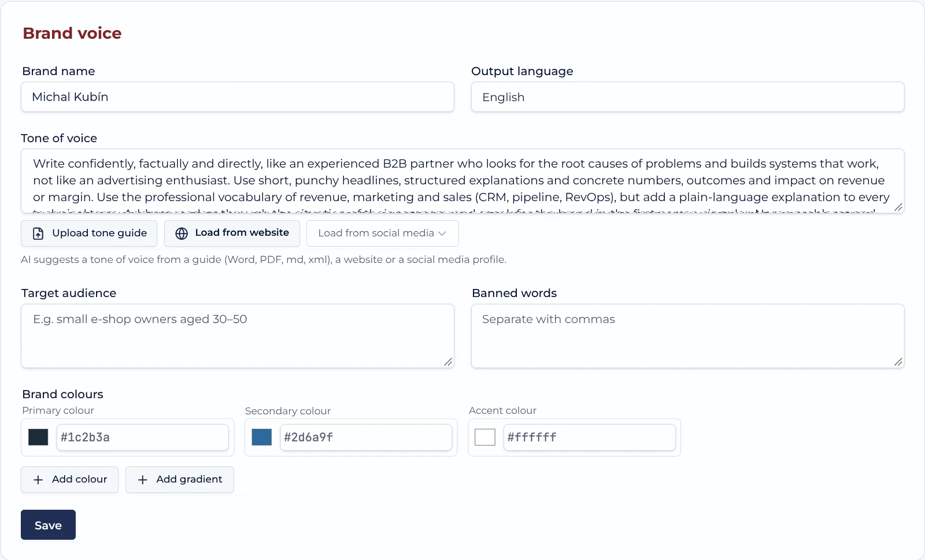Edit the primary colour hex field #1c2b3a
The width and height of the screenshot is (925, 560).
tap(142, 437)
